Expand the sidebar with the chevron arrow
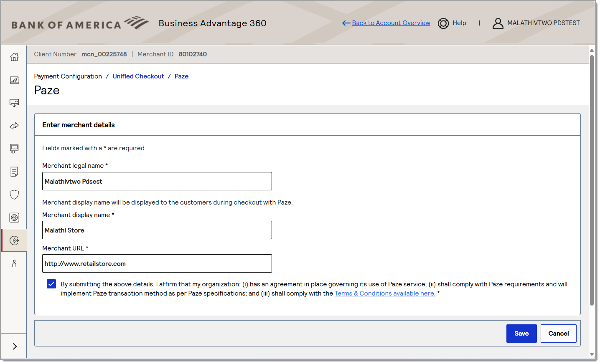 pyautogui.click(x=15, y=346)
